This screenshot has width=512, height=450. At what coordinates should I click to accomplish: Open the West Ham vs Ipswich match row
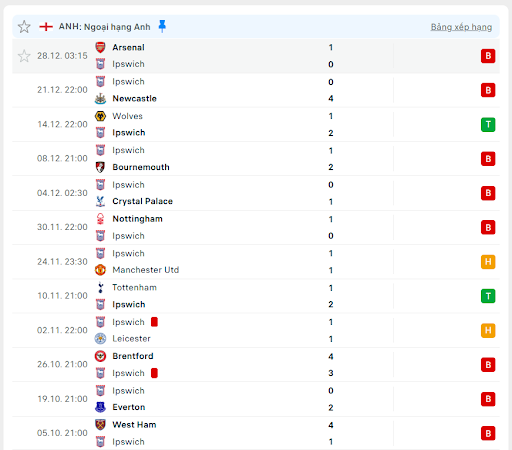[256, 433]
